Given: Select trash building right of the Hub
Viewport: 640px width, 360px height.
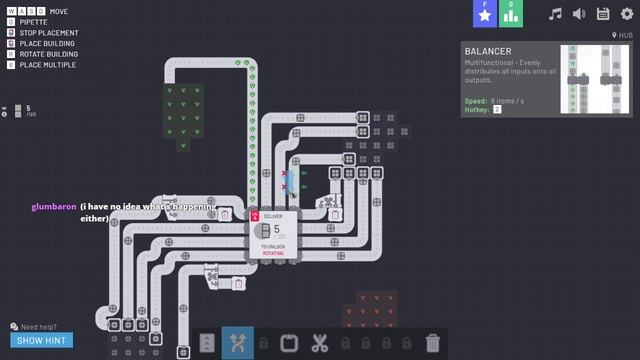Looking at the screenshot, I should [x=335, y=215].
